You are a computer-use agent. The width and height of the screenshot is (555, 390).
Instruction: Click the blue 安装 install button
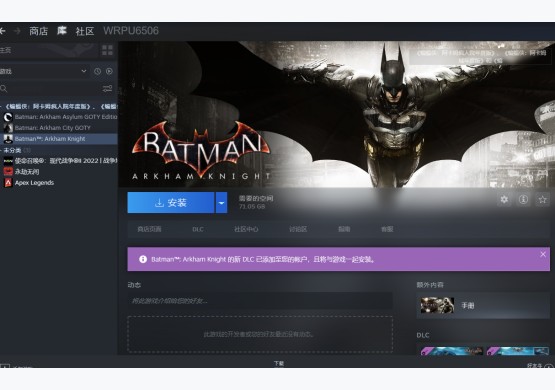[x=171, y=203]
